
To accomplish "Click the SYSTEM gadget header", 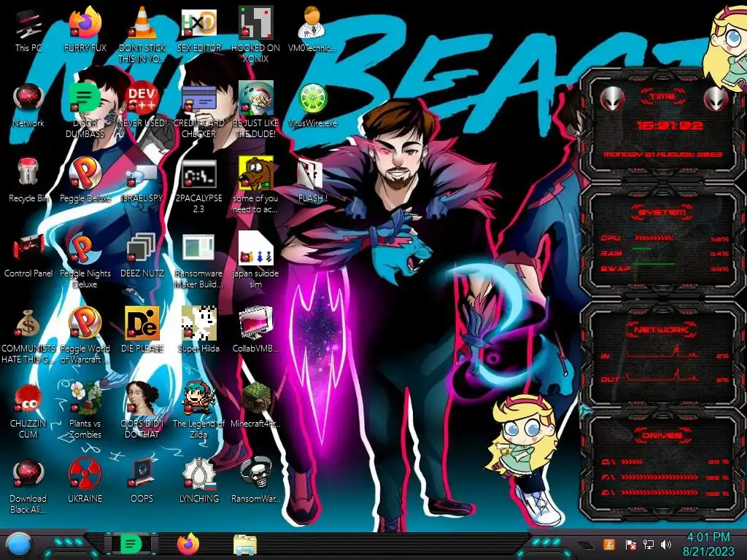I will (x=662, y=212).
